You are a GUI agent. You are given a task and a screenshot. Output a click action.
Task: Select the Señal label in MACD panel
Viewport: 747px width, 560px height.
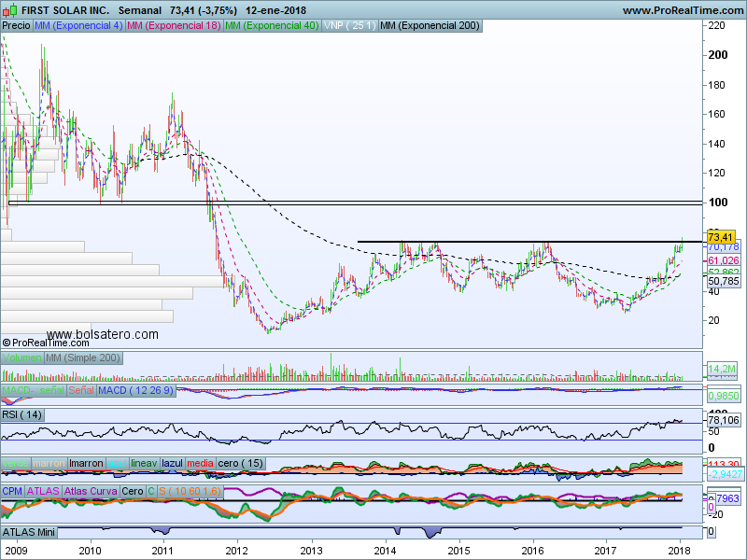[x=81, y=390]
